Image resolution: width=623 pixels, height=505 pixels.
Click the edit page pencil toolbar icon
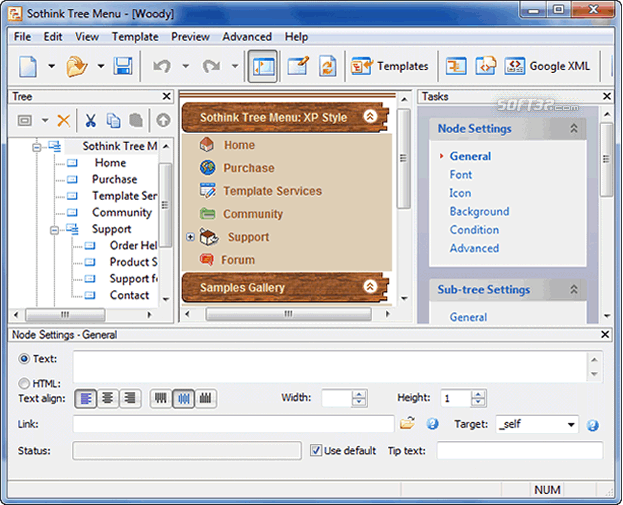298,66
